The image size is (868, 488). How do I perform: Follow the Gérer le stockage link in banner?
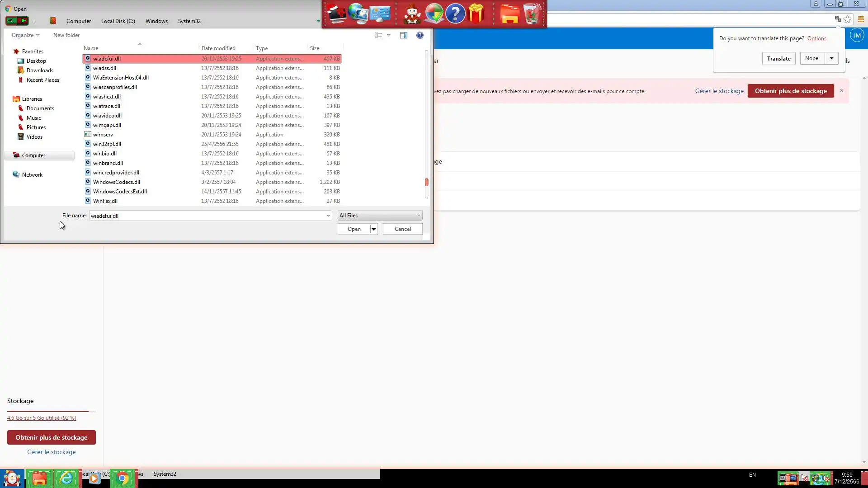click(x=719, y=91)
